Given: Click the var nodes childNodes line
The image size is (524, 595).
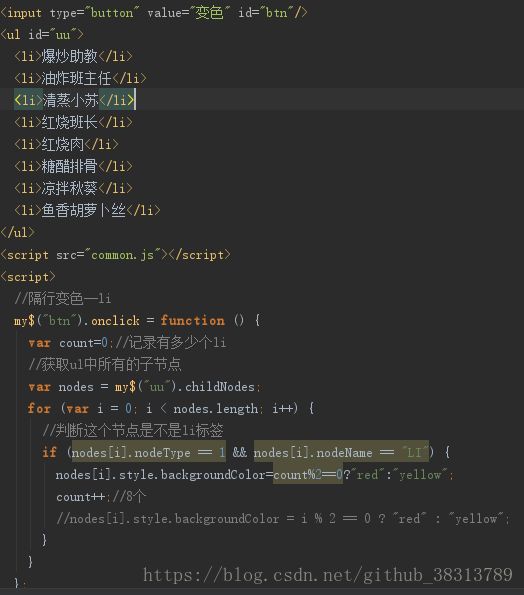Looking at the screenshot, I should (145, 387).
